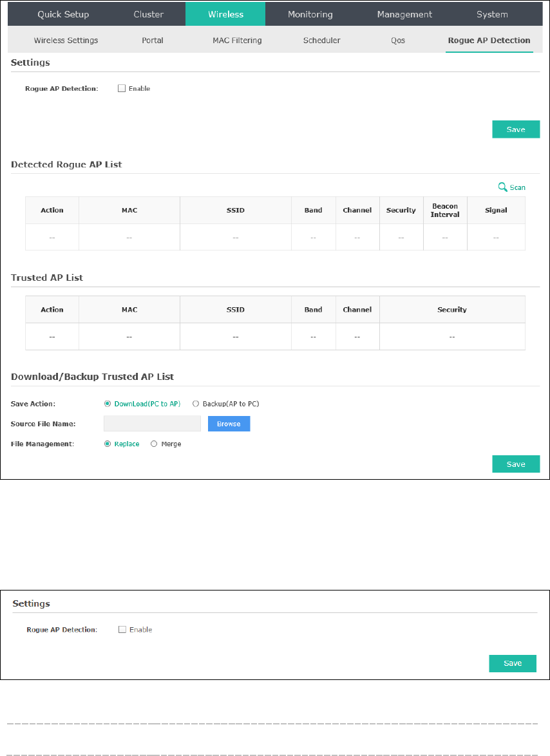Click the Source File Name field
This screenshot has height=756, width=550.
(x=153, y=423)
